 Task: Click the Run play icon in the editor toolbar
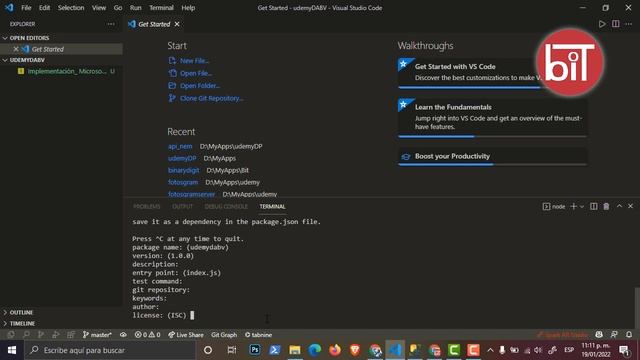(602, 24)
